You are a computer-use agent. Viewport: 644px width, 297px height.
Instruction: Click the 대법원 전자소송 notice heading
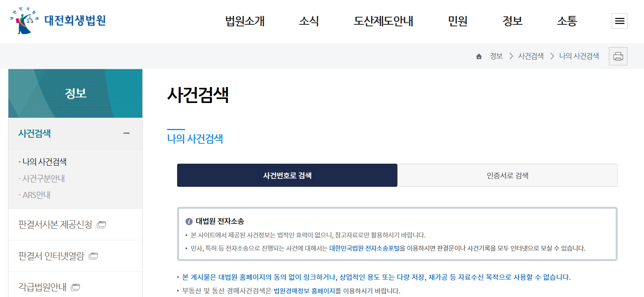point(220,222)
